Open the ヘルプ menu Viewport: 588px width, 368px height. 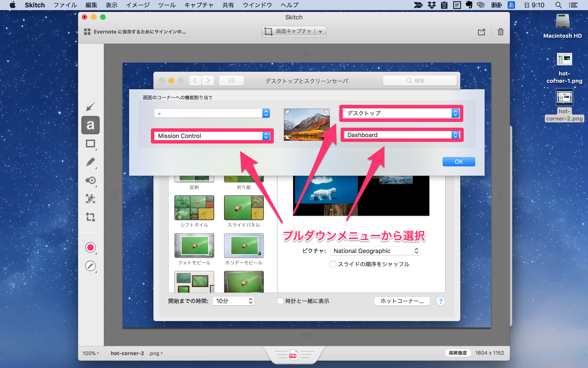click(289, 5)
